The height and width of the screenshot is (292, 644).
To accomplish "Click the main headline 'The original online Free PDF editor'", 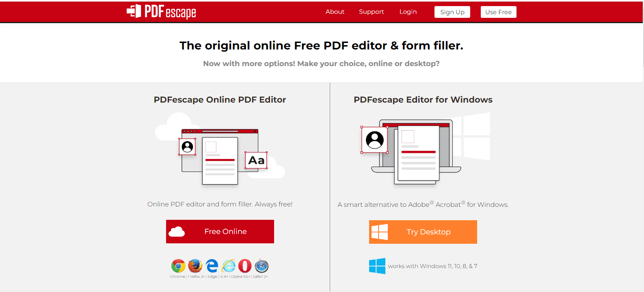I will 321,45.
